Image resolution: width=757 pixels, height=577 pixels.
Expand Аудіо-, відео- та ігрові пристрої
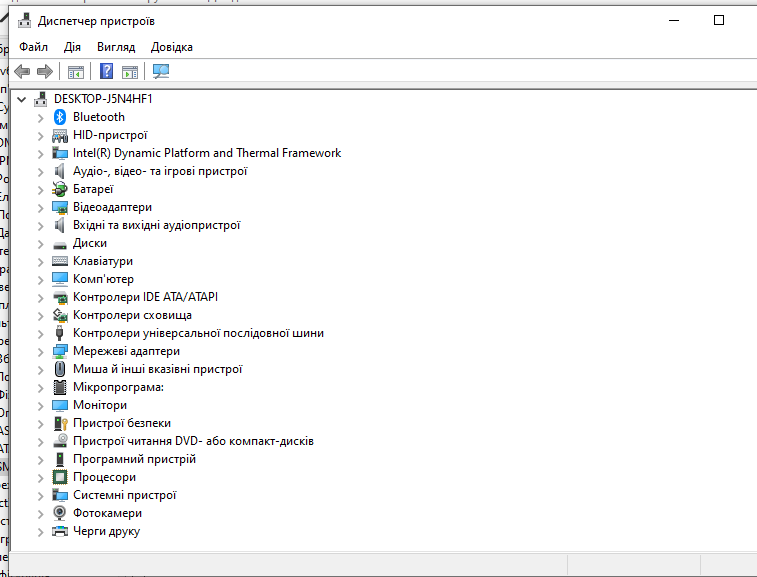[x=41, y=172]
